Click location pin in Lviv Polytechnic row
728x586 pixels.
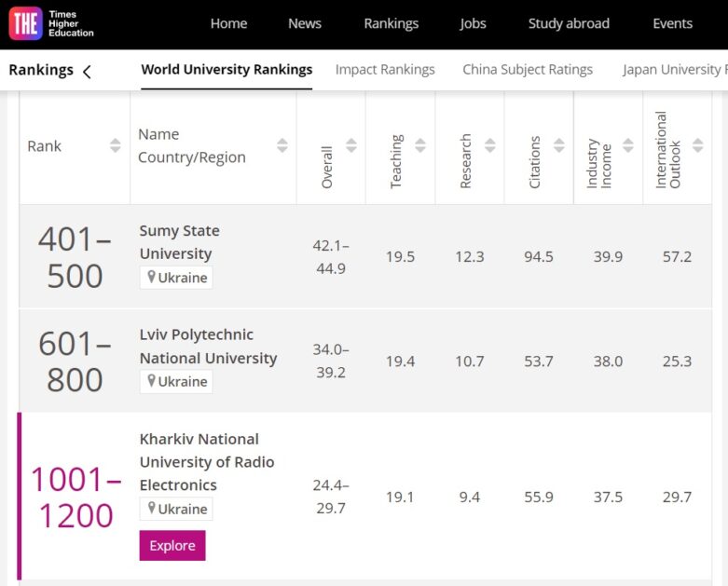151,381
